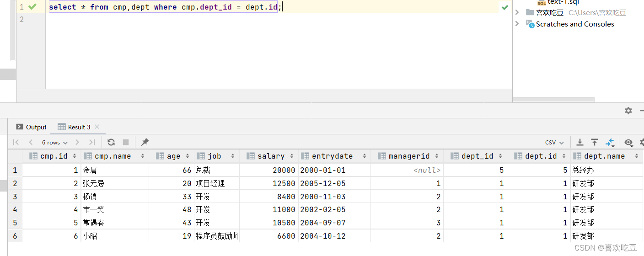Click the job column header
This screenshot has width=644, height=256.
[217, 156]
